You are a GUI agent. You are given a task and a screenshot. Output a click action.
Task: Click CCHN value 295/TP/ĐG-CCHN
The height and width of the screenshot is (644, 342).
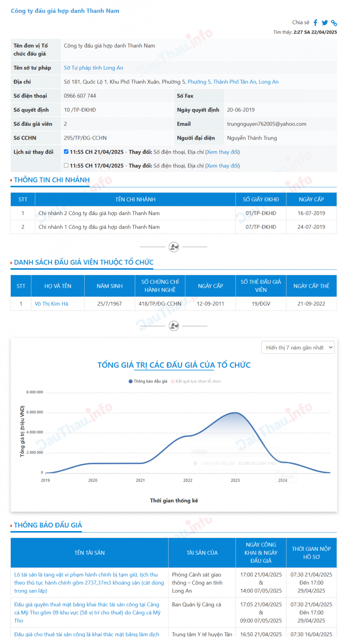[x=85, y=138]
